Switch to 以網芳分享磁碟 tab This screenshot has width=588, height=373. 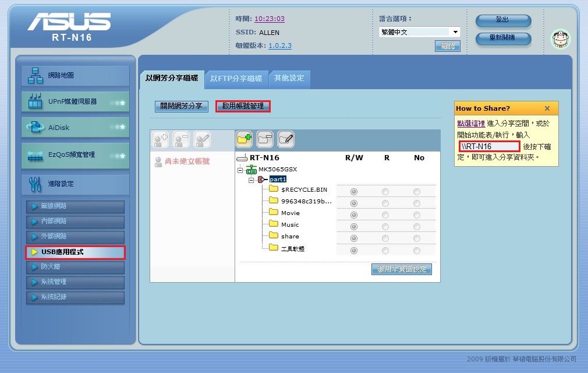coord(172,79)
